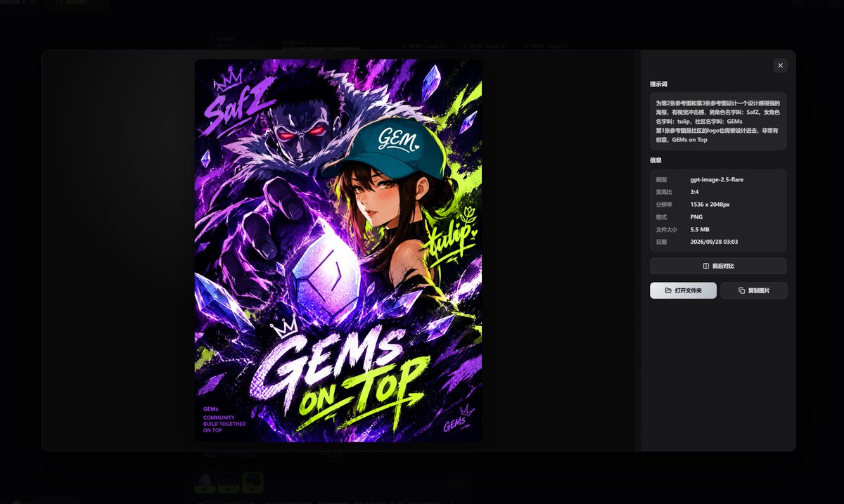Click the 信息 section heading

(x=656, y=160)
